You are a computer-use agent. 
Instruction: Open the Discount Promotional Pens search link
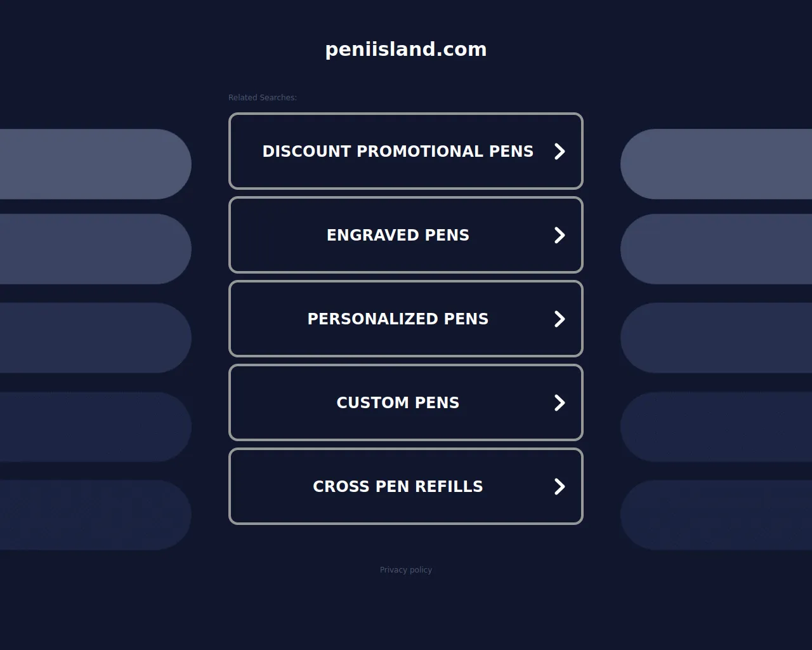(x=397, y=151)
